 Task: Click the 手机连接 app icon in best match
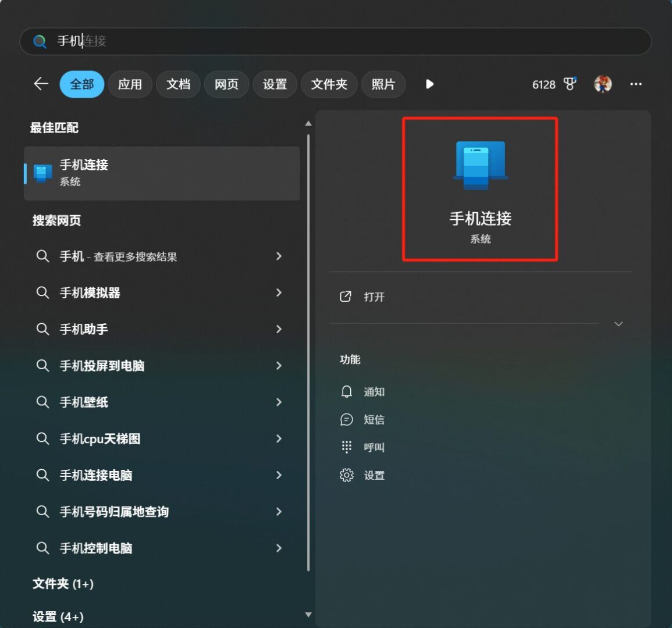[43, 173]
